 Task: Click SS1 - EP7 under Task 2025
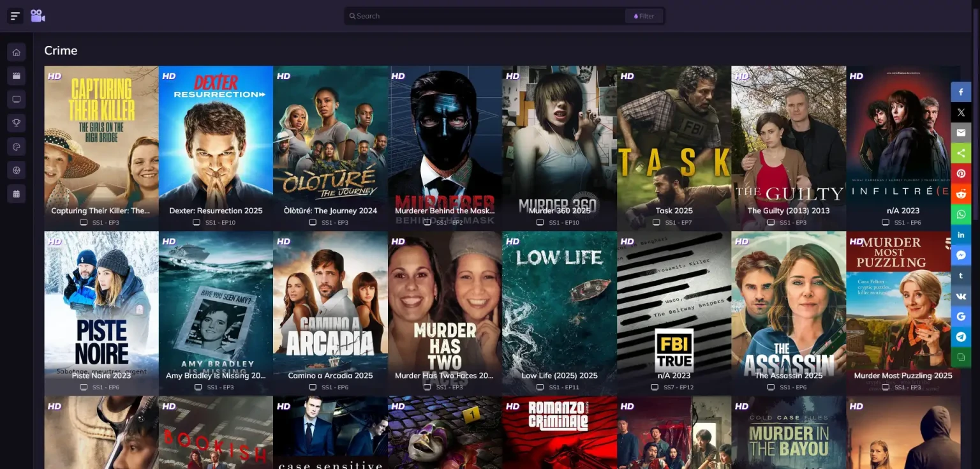[678, 223]
